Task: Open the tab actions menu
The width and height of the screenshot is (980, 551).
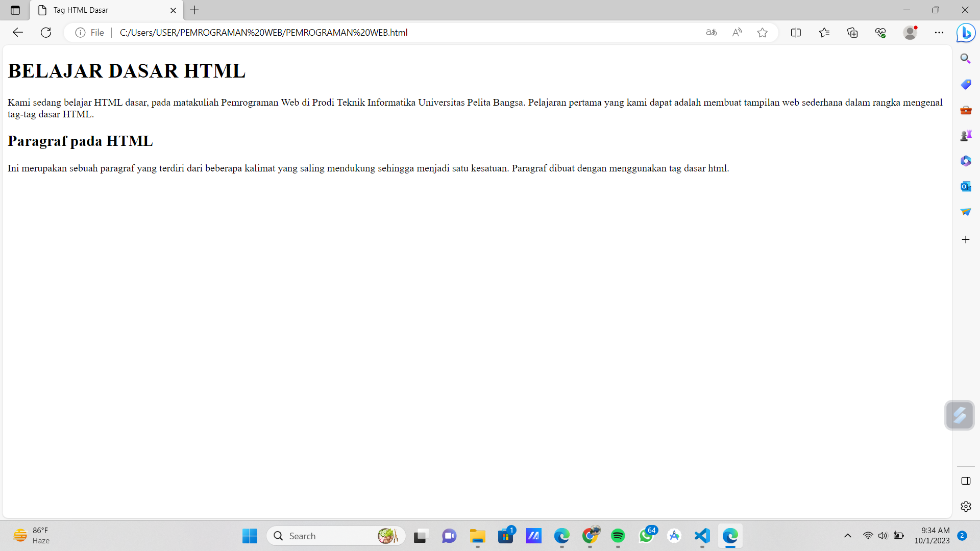Action: (x=15, y=10)
